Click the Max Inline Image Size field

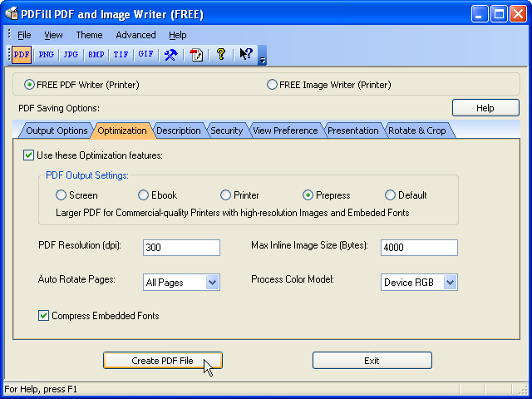(x=419, y=248)
